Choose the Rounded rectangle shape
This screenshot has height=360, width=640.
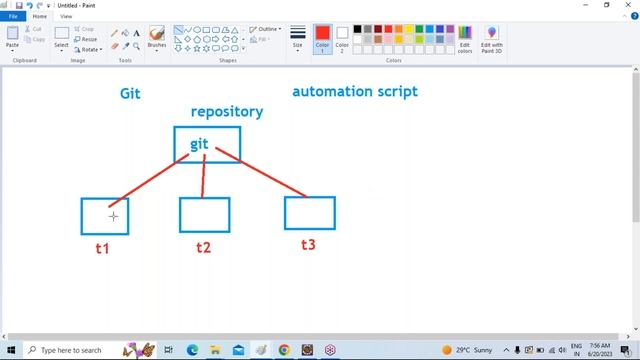point(216,30)
